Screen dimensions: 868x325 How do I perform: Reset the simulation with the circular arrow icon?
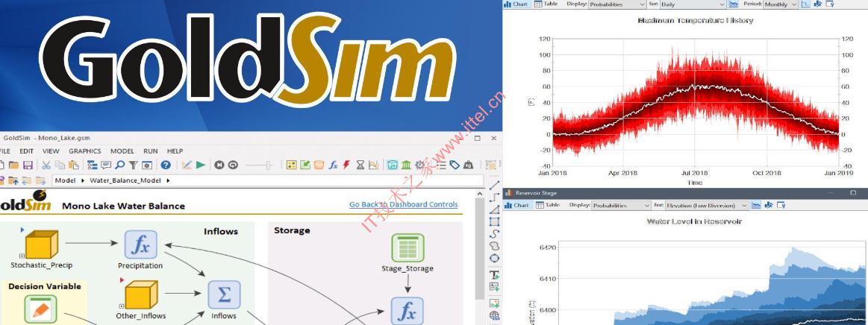tap(233, 165)
